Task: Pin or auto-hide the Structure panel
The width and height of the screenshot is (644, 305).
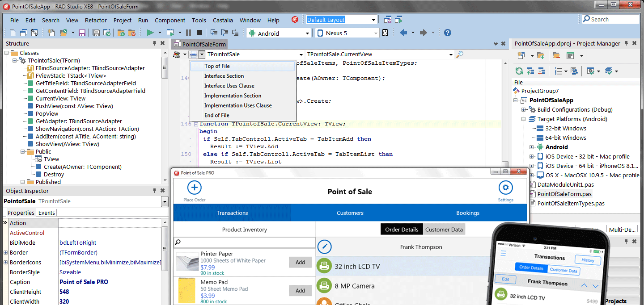Action: (x=155, y=43)
